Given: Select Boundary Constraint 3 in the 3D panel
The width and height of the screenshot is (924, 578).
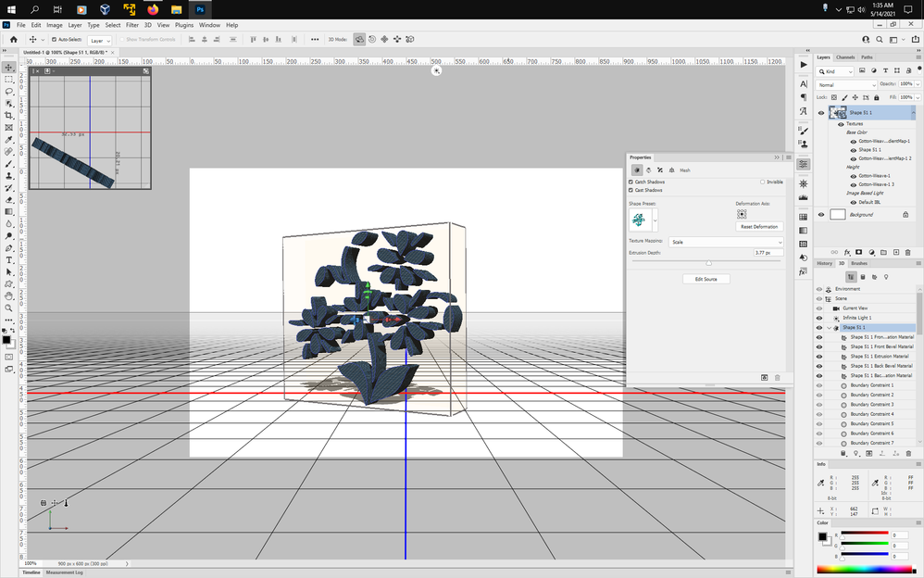Looking at the screenshot, I should click(x=873, y=405).
